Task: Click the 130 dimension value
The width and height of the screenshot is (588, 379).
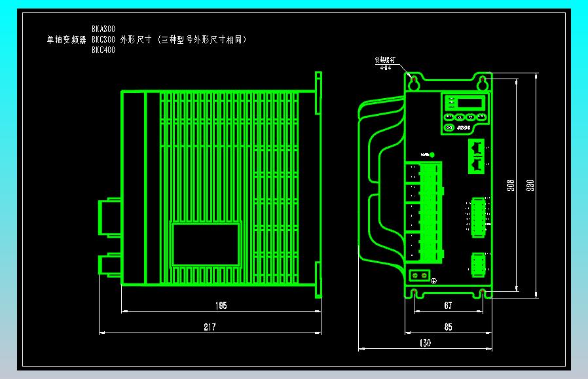Action: click(425, 343)
